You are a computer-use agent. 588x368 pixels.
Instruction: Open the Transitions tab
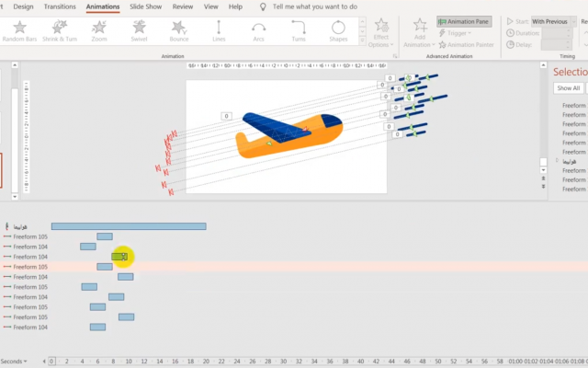click(60, 6)
